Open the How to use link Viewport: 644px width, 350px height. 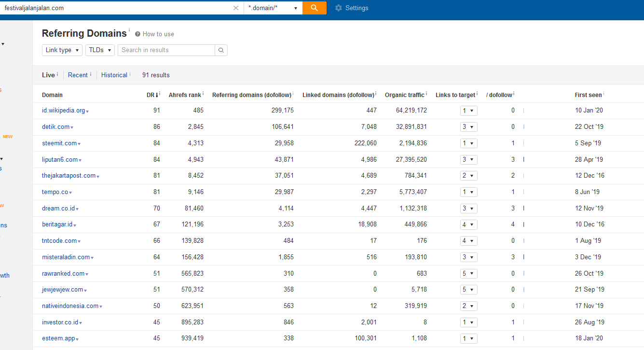coord(158,34)
